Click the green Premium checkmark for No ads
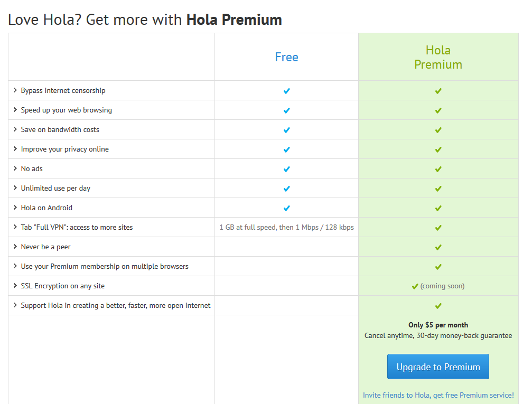The width and height of the screenshot is (532, 404). point(438,169)
